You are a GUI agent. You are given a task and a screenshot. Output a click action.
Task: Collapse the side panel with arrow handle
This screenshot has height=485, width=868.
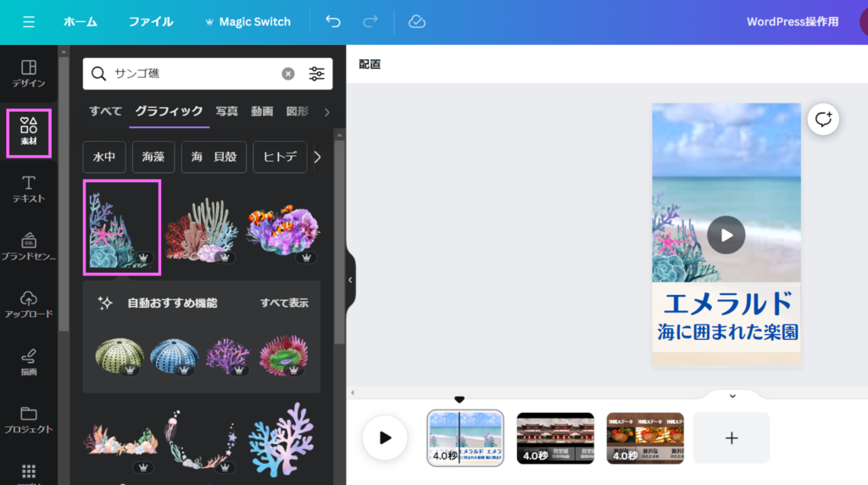click(350, 280)
